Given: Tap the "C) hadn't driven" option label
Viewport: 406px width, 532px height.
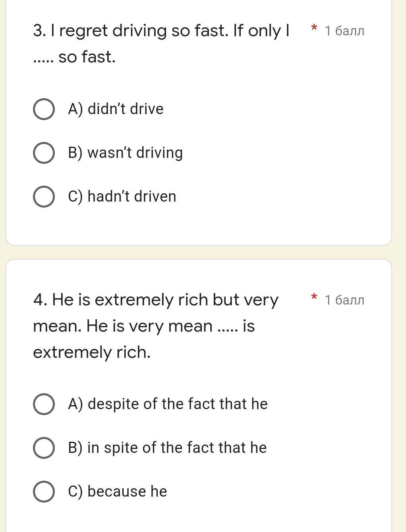Looking at the screenshot, I should [122, 196].
